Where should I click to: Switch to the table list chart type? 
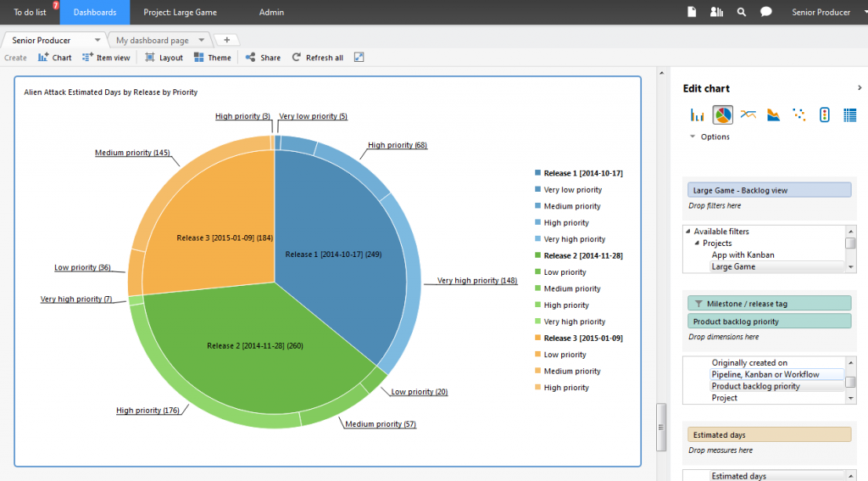849,115
